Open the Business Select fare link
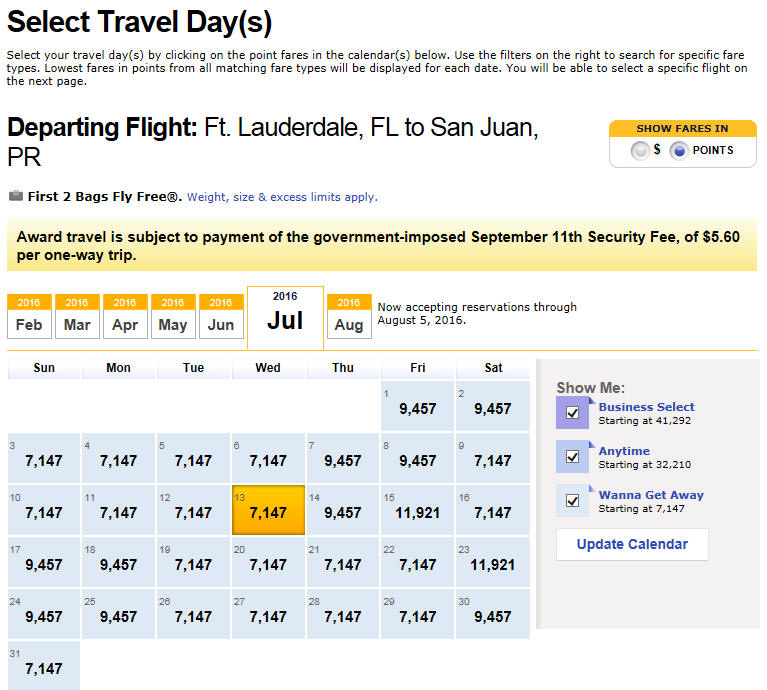767x690 pixels. (x=646, y=407)
